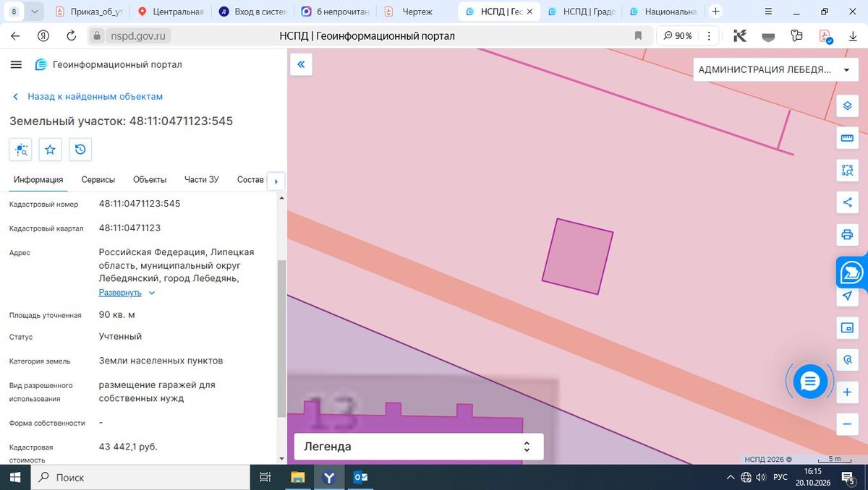Open the browser downloads panel
This screenshot has width=868, height=490.
853,35
